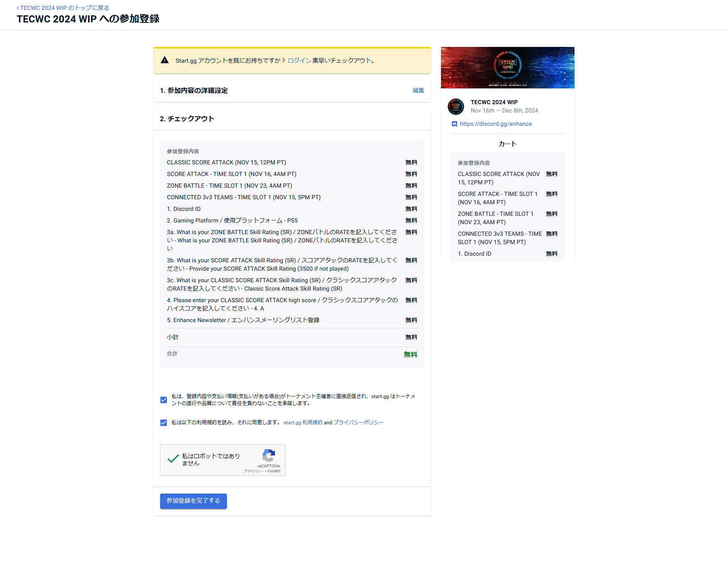728x572 pixels.
Task: Click the reCAPTCHA not-a-robot checkmark
Action: pos(173,459)
